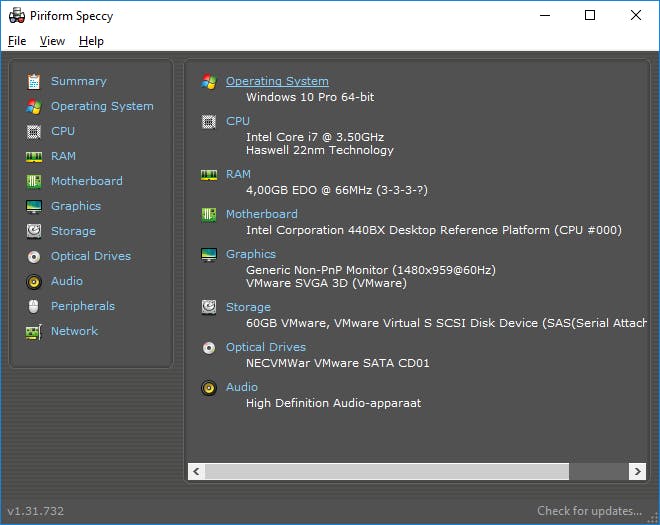Click the Intel Core i7 @ 3.50GHz text
The height and width of the screenshot is (525, 660).
tap(315, 137)
